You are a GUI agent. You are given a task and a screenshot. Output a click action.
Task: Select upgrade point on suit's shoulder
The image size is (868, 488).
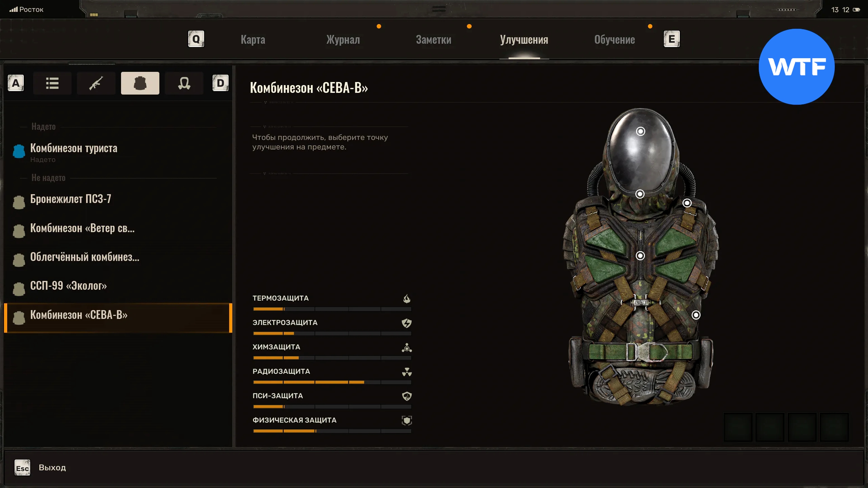687,203
